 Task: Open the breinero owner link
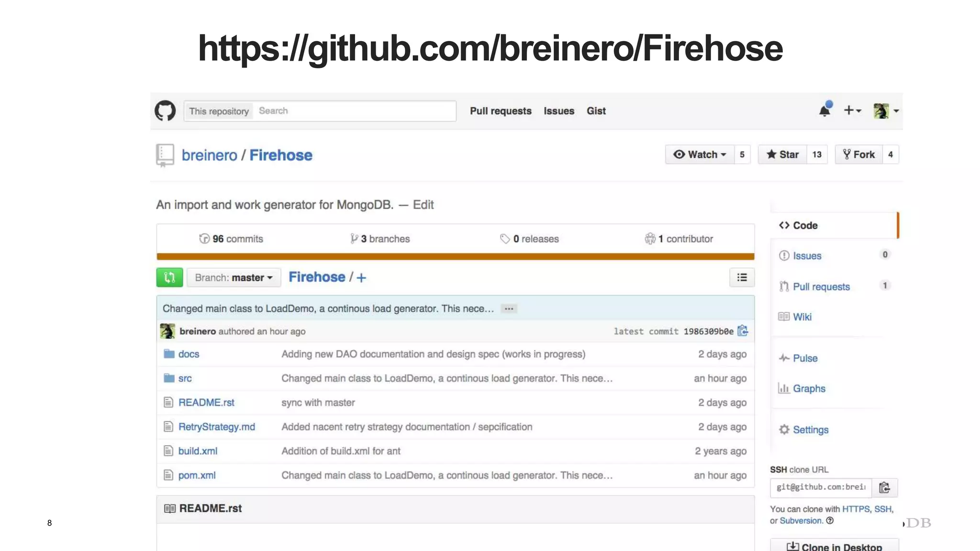coord(209,155)
